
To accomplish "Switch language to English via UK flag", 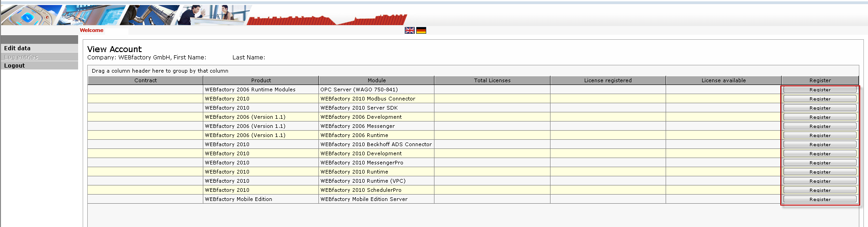I will [x=409, y=31].
